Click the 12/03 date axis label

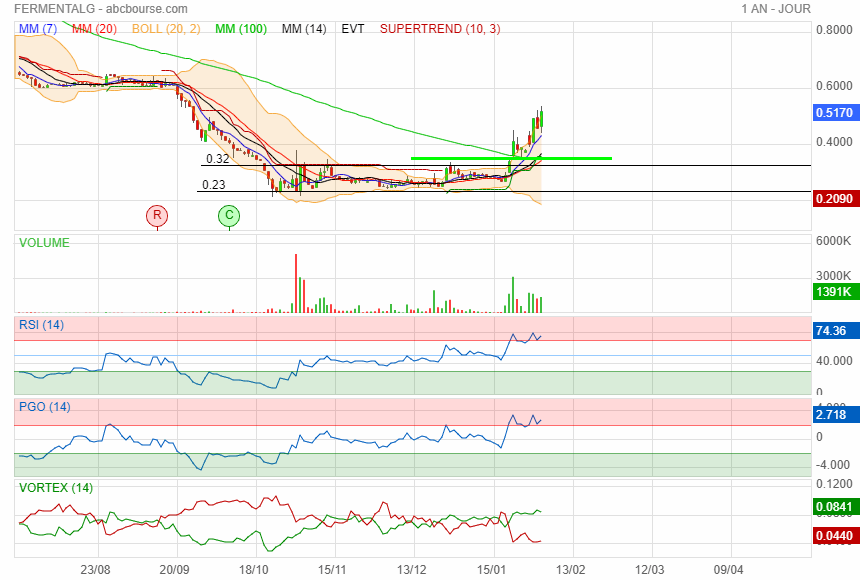click(649, 570)
